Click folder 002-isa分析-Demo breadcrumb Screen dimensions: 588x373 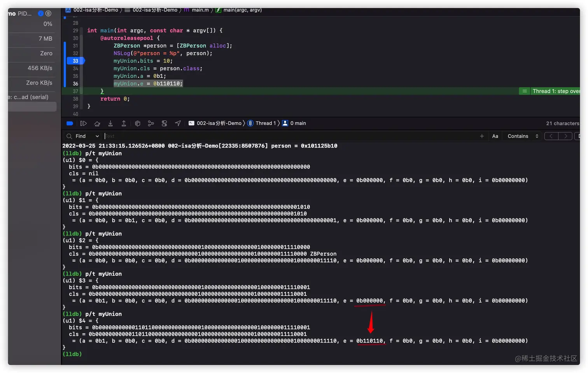tap(151, 10)
